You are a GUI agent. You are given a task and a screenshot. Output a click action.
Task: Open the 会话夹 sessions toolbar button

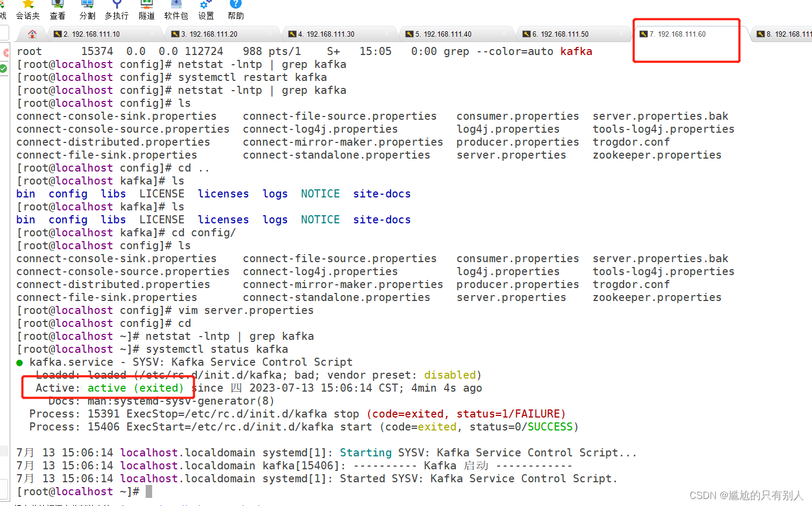click(x=28, y=10)
